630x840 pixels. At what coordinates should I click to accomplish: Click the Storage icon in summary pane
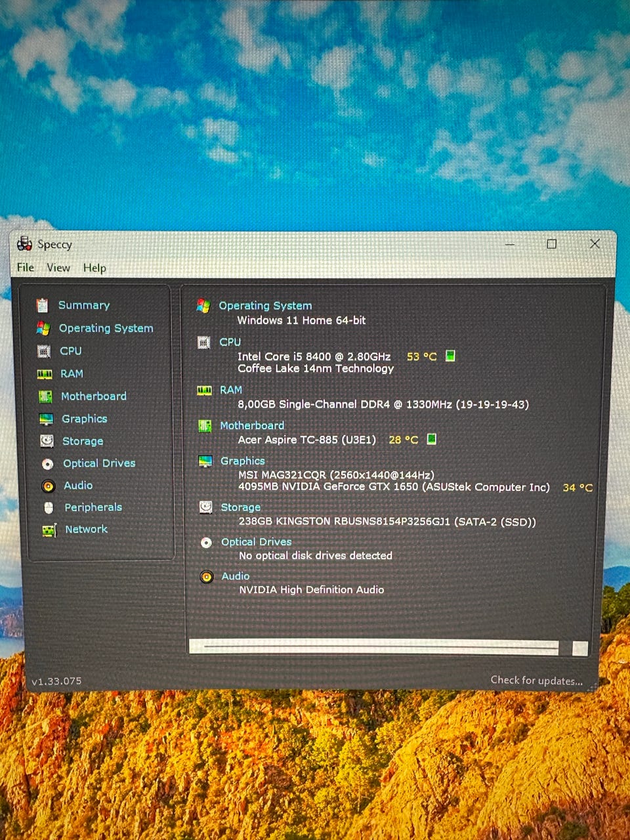206,507
